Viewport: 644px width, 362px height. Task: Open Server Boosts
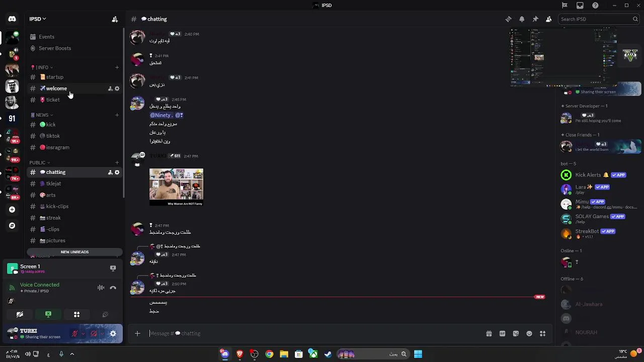click(74, 48)
